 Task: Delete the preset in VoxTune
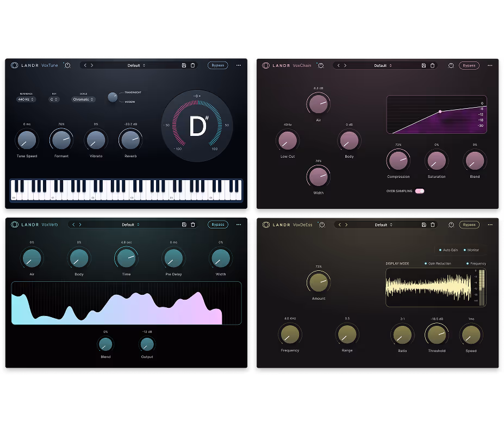point(192,65)
